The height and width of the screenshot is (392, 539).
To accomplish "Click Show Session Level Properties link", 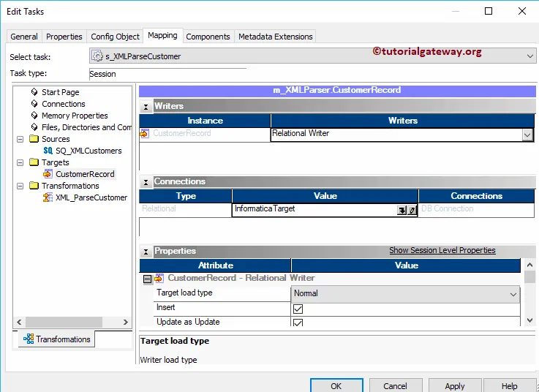I will pyautogui.click(x=442, y=250).
